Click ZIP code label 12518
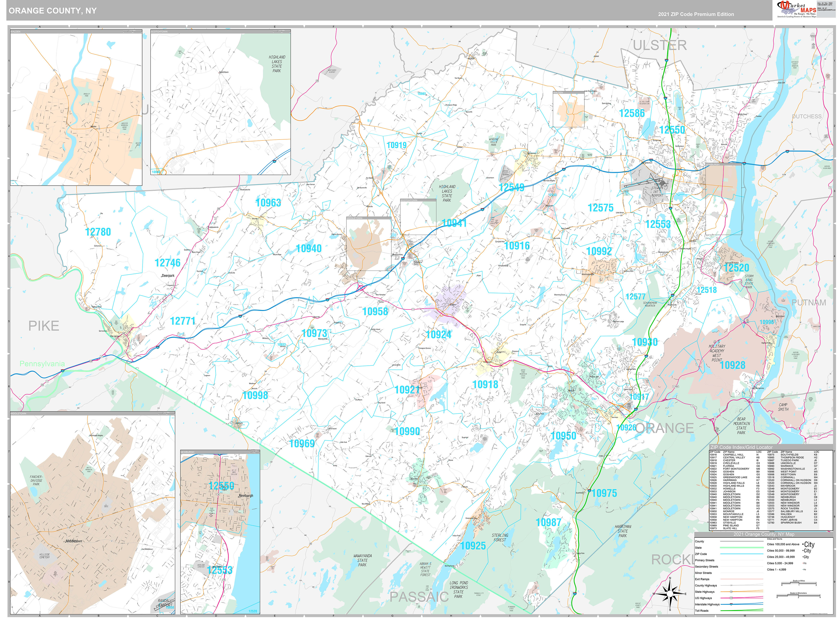This screenshot has height=618, width=840. coord(707,290)
